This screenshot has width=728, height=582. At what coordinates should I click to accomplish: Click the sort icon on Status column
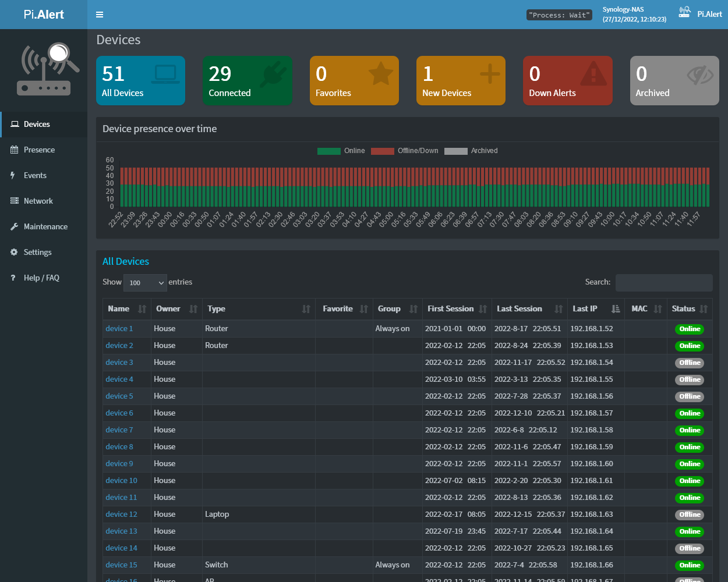click(704, 309)
